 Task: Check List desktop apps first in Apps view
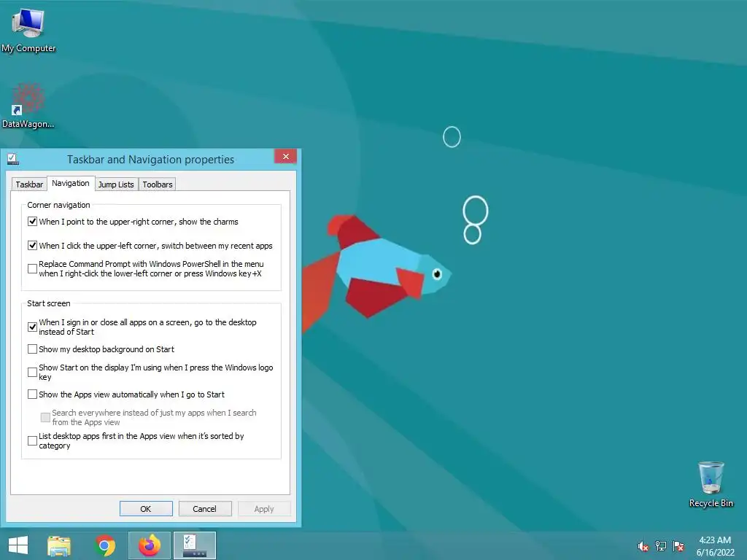click(32, 441)
